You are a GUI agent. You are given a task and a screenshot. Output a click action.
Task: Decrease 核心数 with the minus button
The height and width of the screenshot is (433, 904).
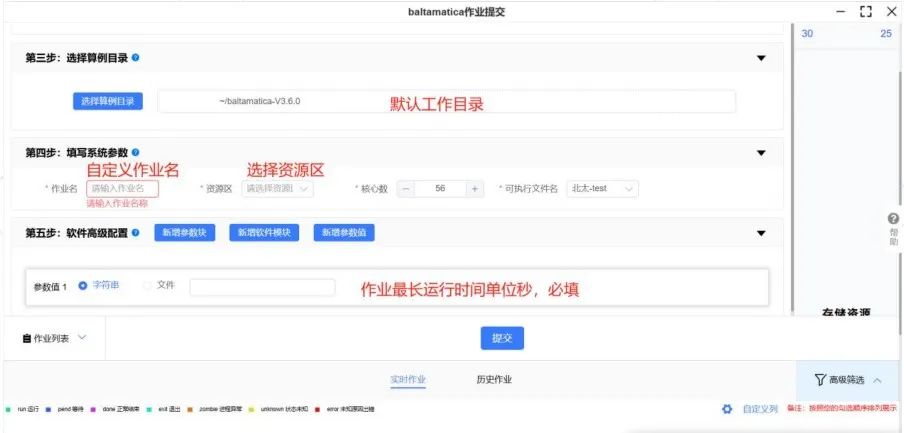[x=406, y=188]
